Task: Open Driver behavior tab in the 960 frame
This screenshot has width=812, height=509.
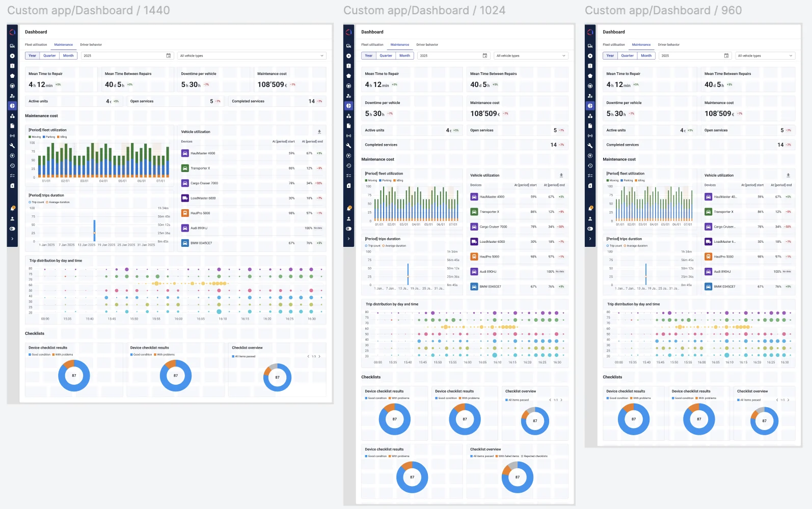Action: coord(668,45)
